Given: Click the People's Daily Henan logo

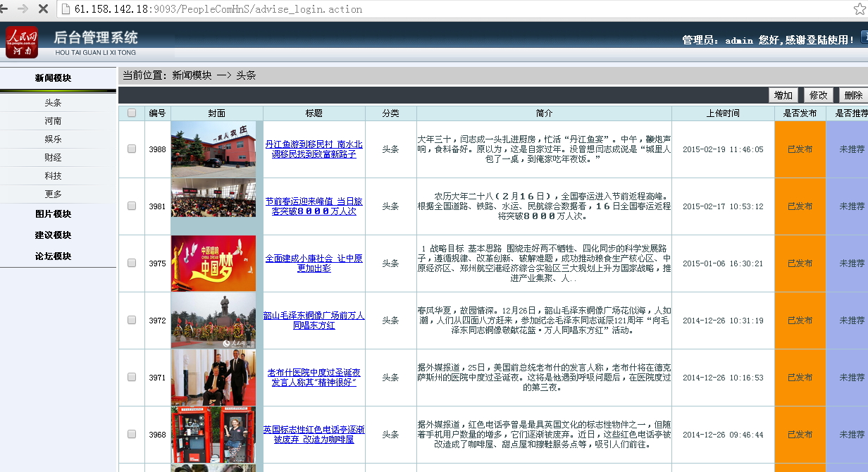Looking at the screenshot, I should click(22, 42).
